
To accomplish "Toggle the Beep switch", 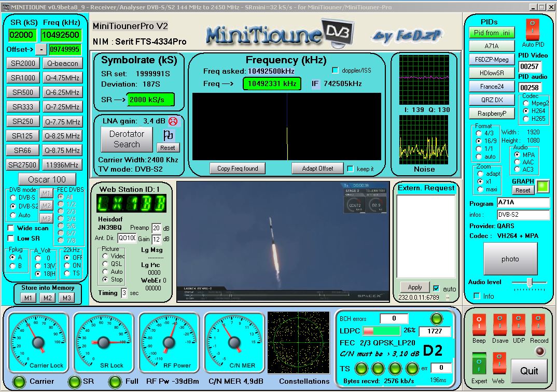I will pyautogui.click(x=479, y=325).
